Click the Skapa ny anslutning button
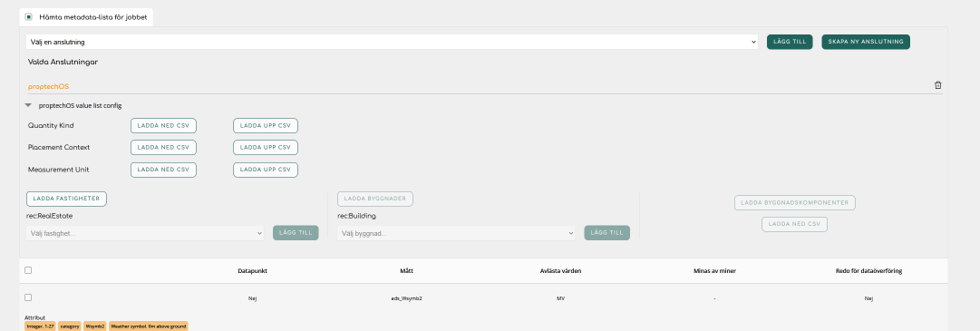980x331 pixels. click(866, 42)
